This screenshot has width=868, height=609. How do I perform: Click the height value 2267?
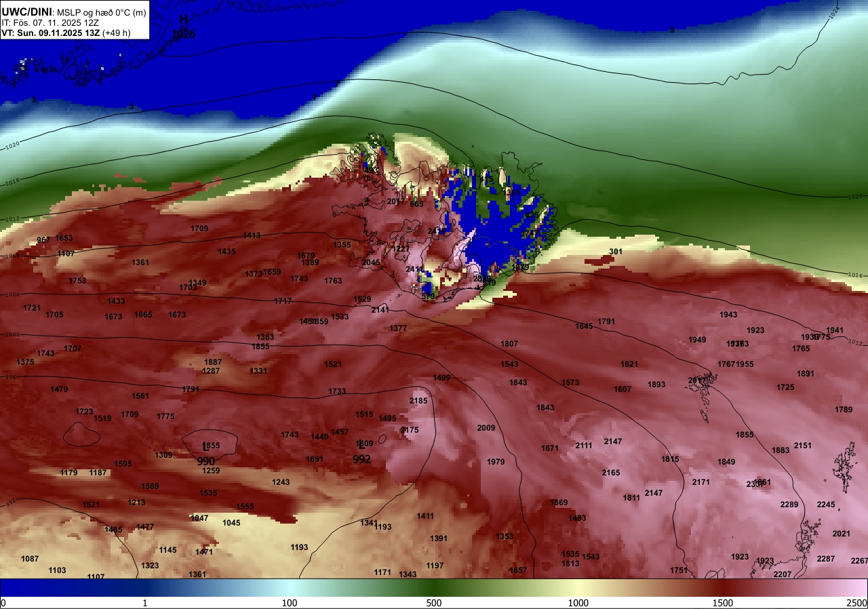(859, 561)
